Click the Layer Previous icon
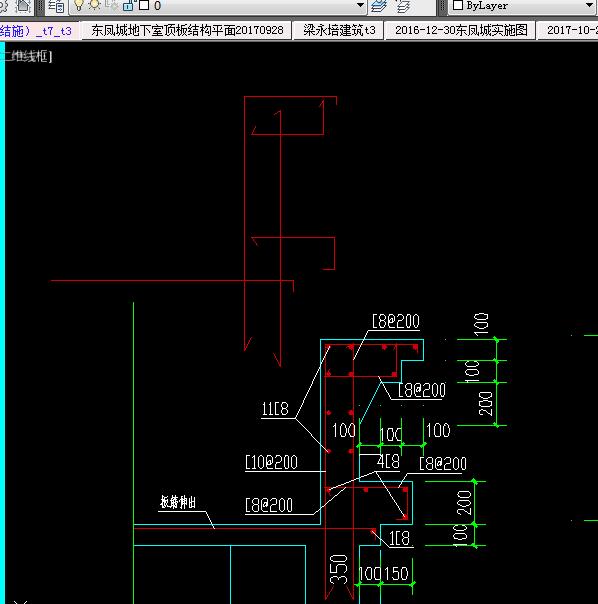Viewport: 598px width, 604px height. click(403, 6)
